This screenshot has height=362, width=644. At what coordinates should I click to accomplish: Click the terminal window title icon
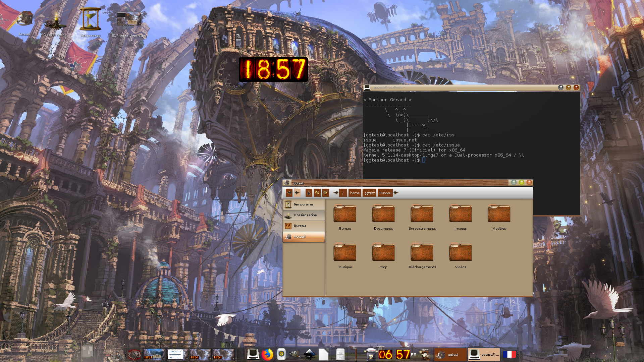[367, 87]
